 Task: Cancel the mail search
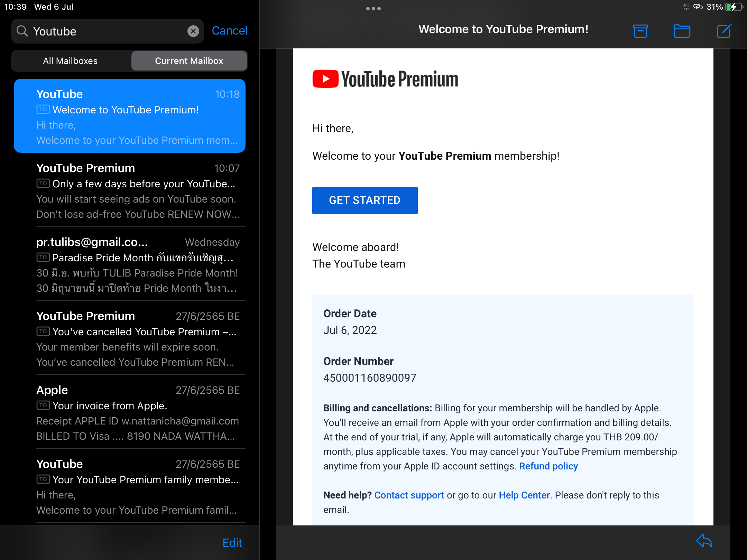coord(230,31)
